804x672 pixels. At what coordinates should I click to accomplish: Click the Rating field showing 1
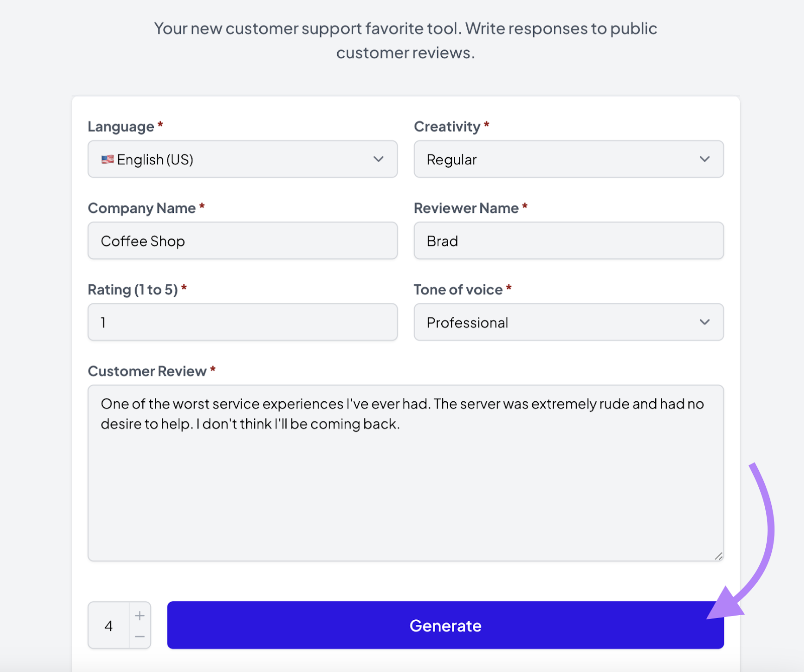[242, 322]
